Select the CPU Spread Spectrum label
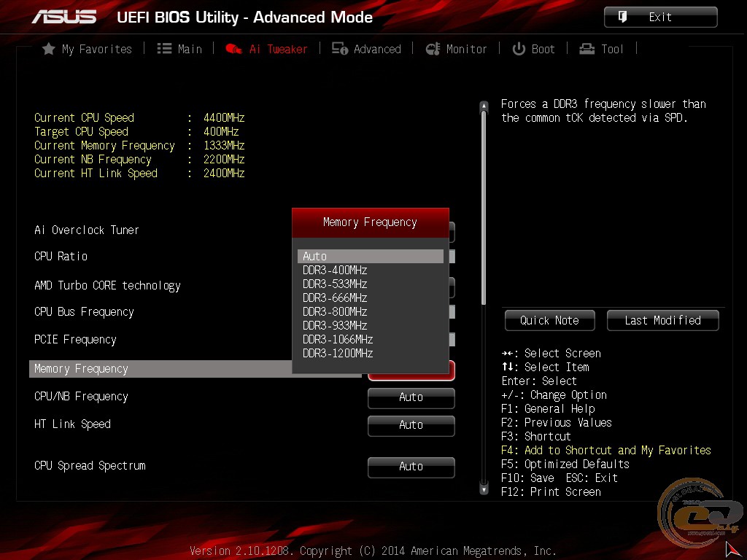The width and height of the screenshot is (747, 560). tap(90, 466)
